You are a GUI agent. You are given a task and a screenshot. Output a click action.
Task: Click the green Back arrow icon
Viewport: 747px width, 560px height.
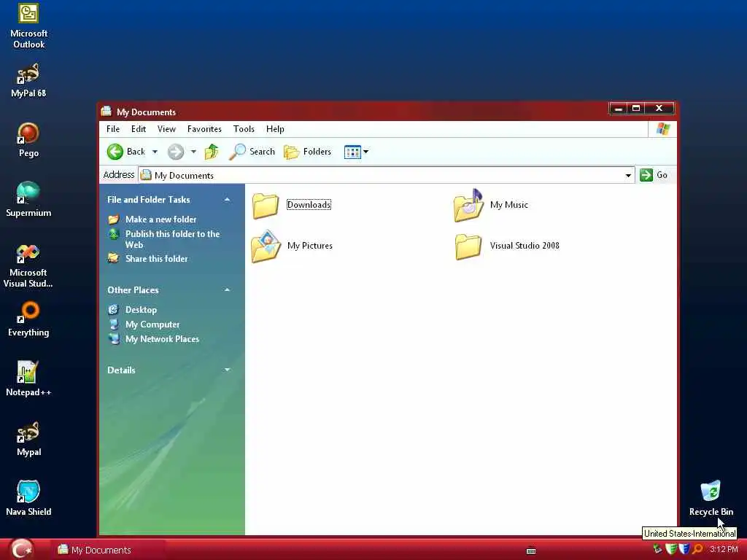115,152
